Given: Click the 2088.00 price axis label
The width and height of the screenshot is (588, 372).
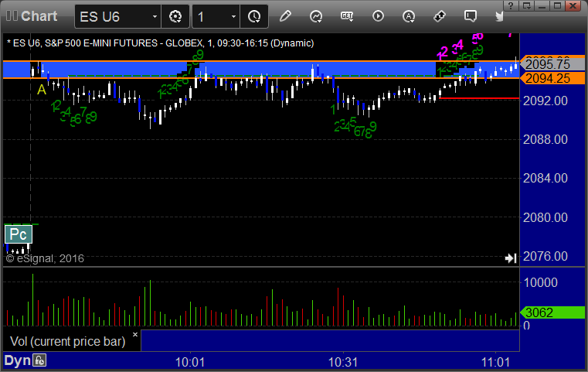Looking at the screenshot, I should point(546,140).
